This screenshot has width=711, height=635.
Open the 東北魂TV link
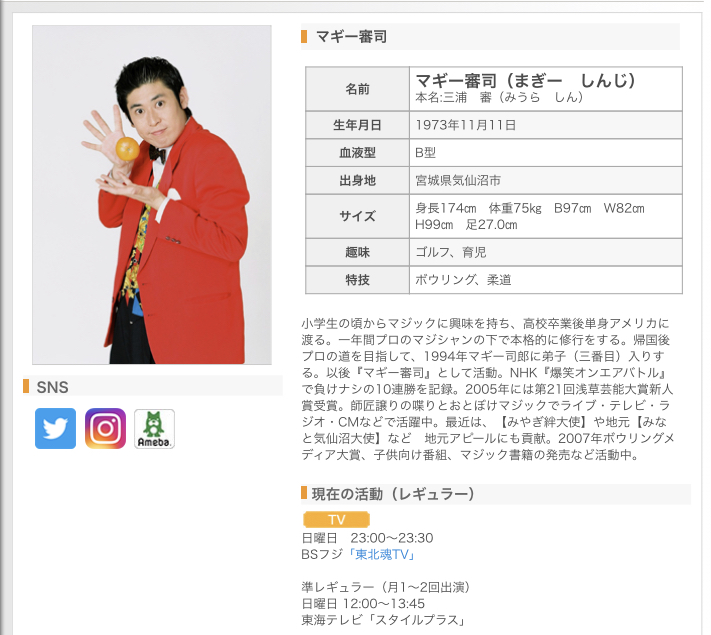381,554
